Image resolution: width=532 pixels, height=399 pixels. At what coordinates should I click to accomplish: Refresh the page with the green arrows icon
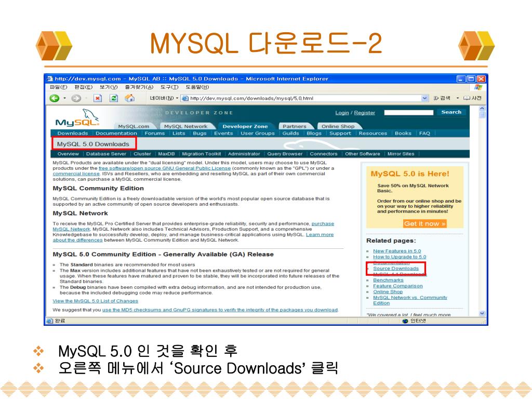coord(114,98)
